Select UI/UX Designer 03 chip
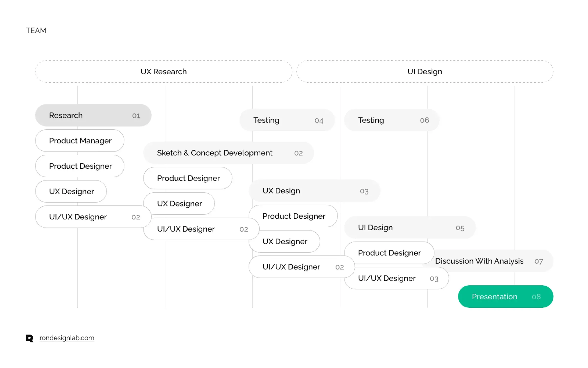Screen dimensions: 588x368 [x=396, y=278]
